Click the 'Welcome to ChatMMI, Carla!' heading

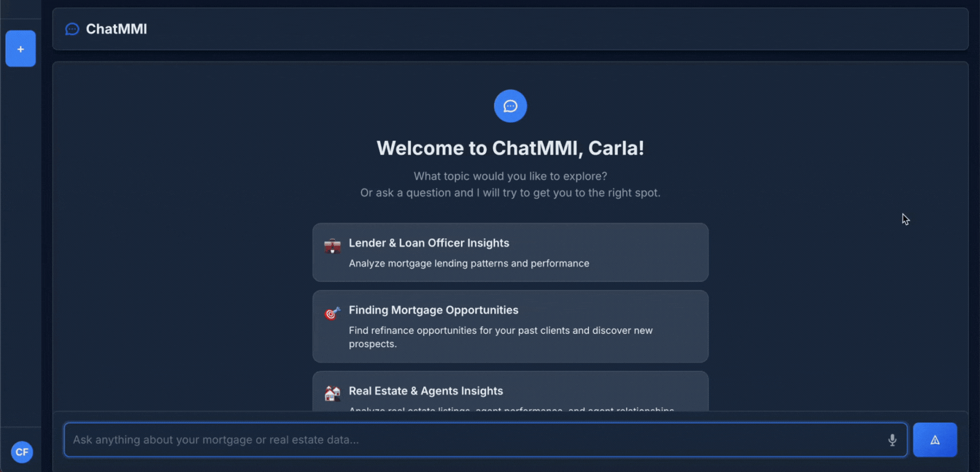tap(510, 148)
